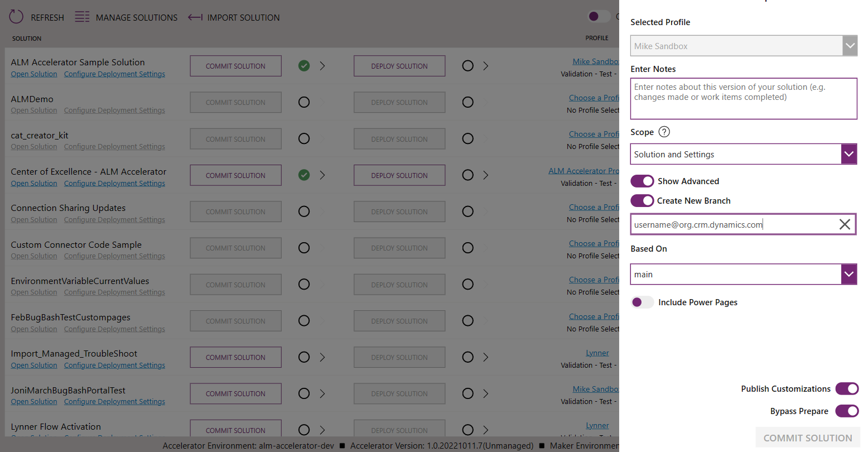Open the Scope dropdown showing Solution and Settings
This screenshot has height=452, width=868.
point(849,153)
